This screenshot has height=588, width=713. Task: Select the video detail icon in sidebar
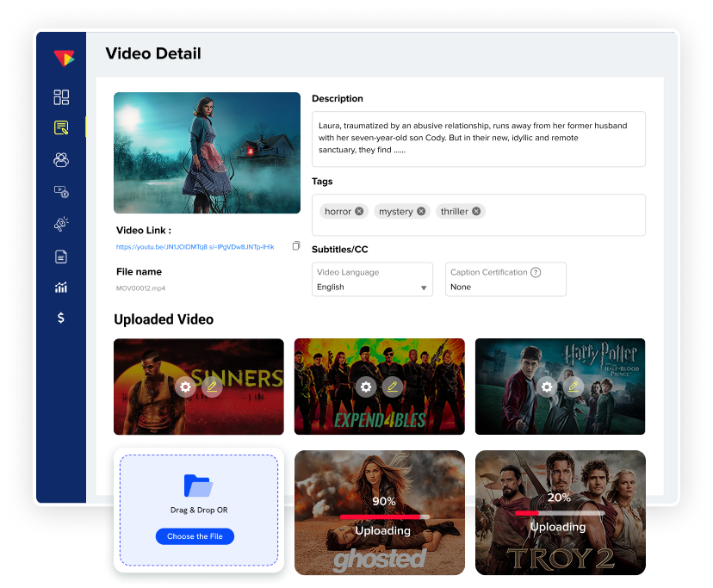pyautogui.click(x=61, y=128)
